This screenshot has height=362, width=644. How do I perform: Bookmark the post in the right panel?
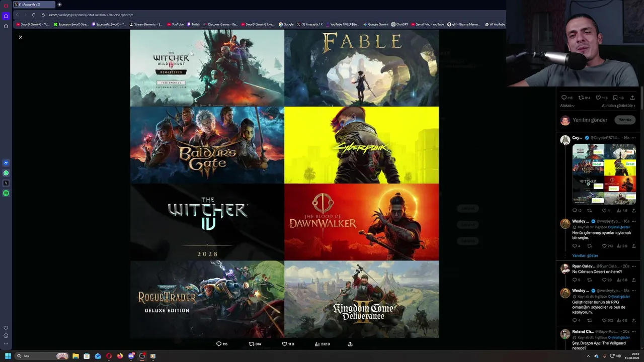(x=615, y=98)
